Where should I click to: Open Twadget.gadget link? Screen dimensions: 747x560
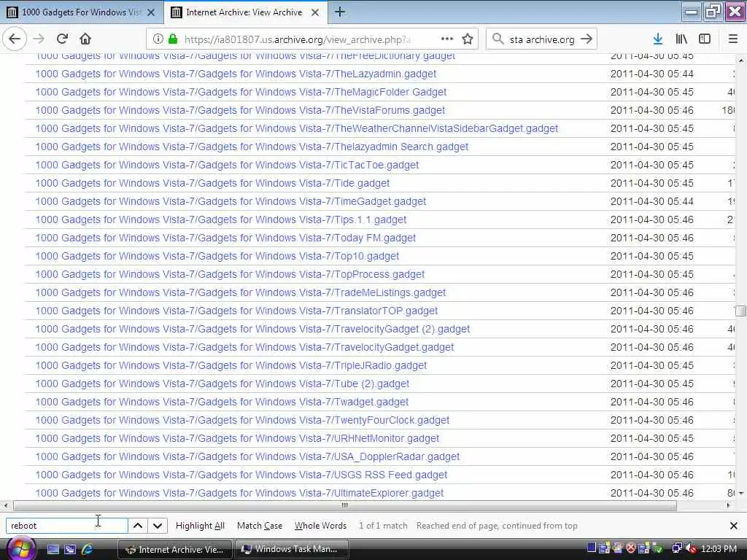(x=222, y=402)
